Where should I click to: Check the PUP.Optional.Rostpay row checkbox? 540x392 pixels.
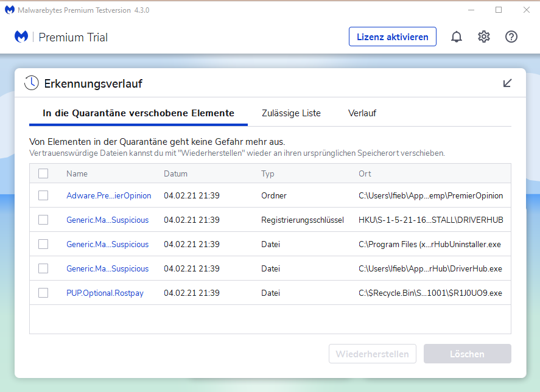click(x=43, y=293)
